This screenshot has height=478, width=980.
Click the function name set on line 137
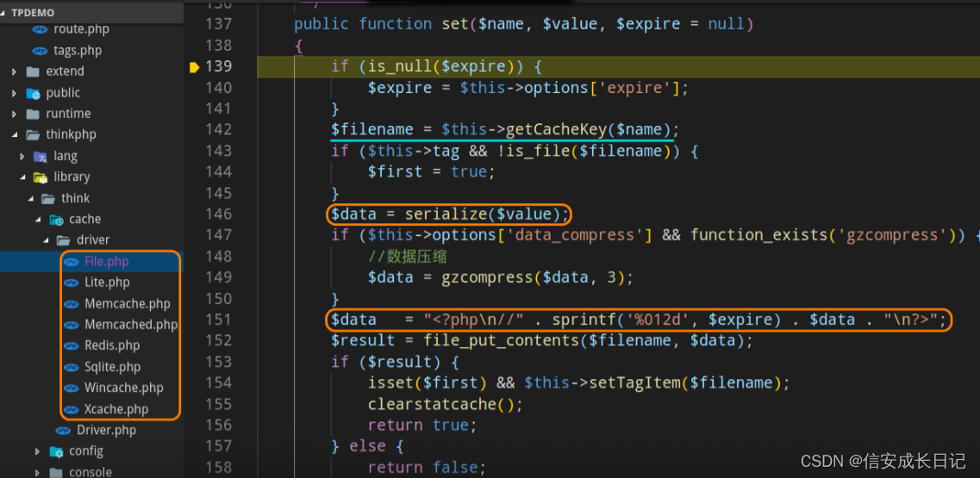[455, 24]
